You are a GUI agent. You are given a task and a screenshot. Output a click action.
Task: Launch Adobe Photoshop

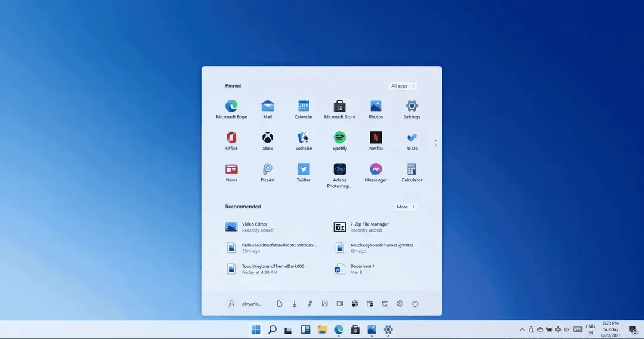tap(340, 175)
